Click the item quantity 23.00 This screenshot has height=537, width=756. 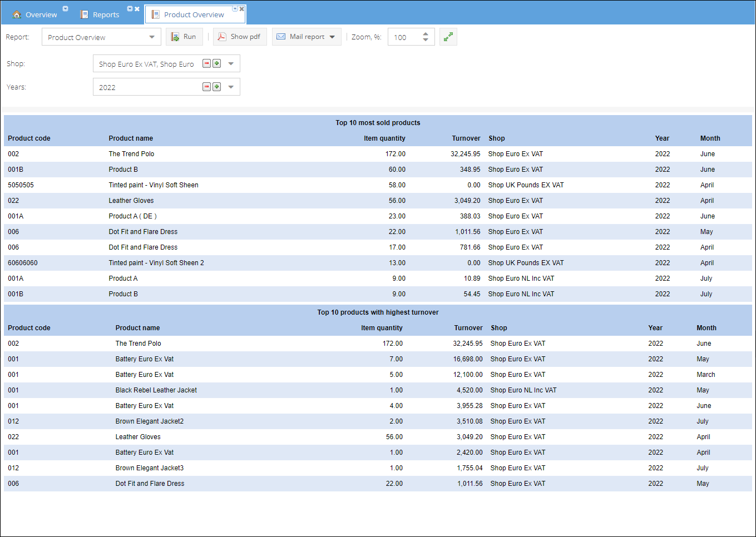pyautogui.click(x=397, y=216)
